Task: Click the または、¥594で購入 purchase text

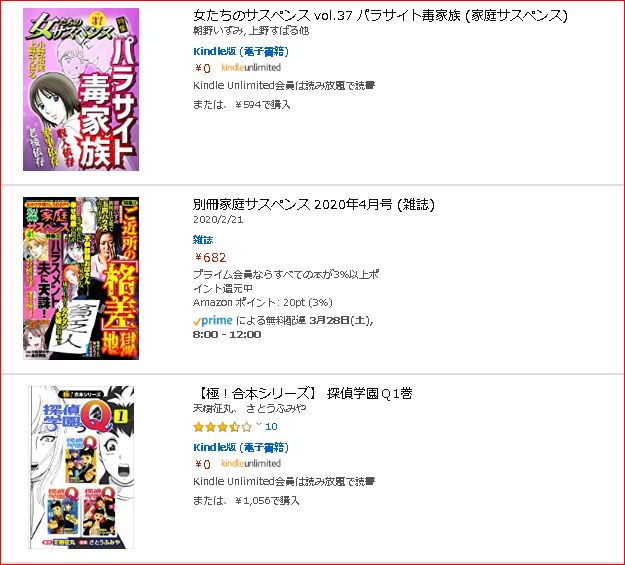Action: pyautogui.click(x=242, y=104)
